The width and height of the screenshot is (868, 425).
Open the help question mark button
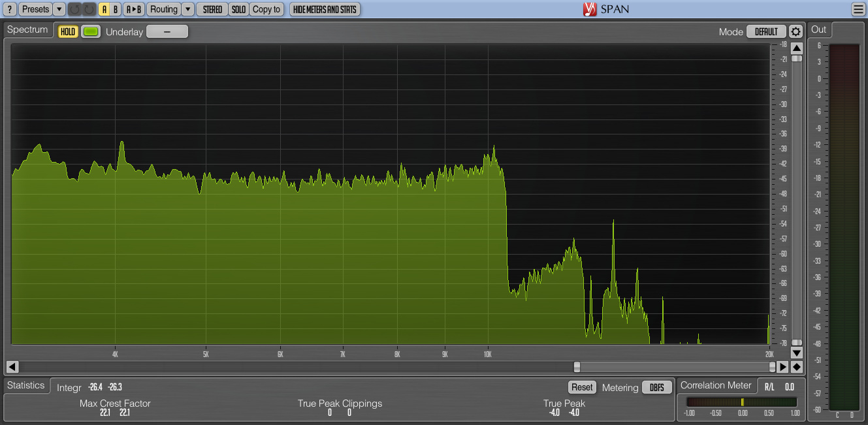(10, 9)
